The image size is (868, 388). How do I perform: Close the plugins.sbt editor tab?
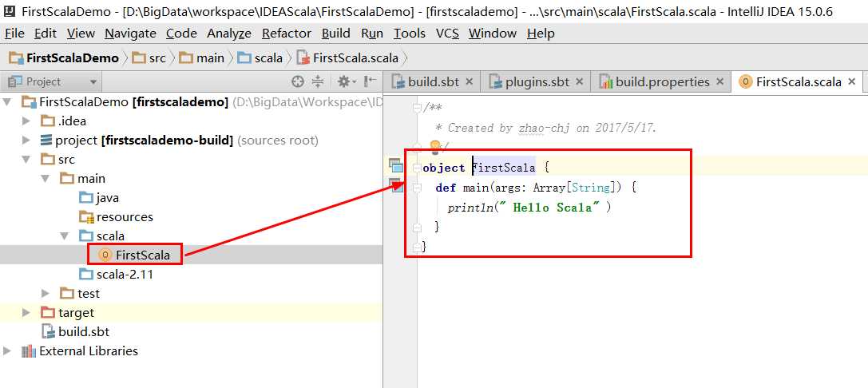pyautogui.click(x=579, y=82)
